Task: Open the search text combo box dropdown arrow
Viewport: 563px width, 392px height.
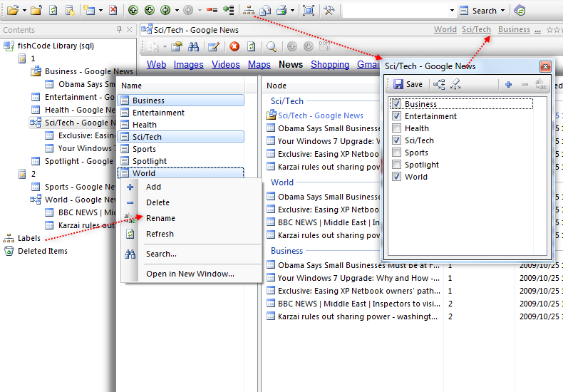Action: tap(452, 11)
